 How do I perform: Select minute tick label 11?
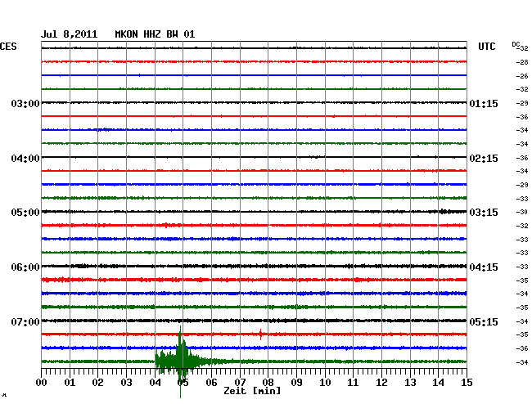pos(353,383)
